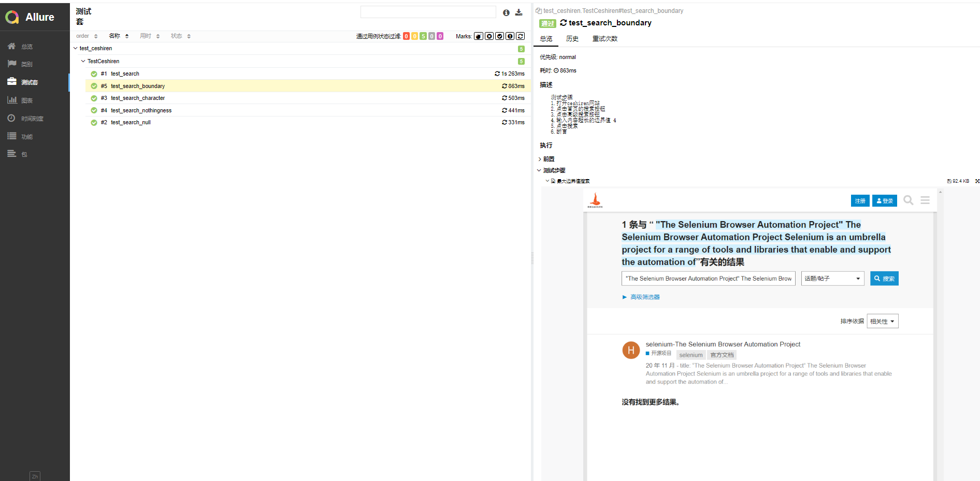Image resolution: width=980 pixels, height=481 pixels.
Task: Expand the 高级筛选器 advanced filters
Action: pyautogui.click(x=641, y=297)
